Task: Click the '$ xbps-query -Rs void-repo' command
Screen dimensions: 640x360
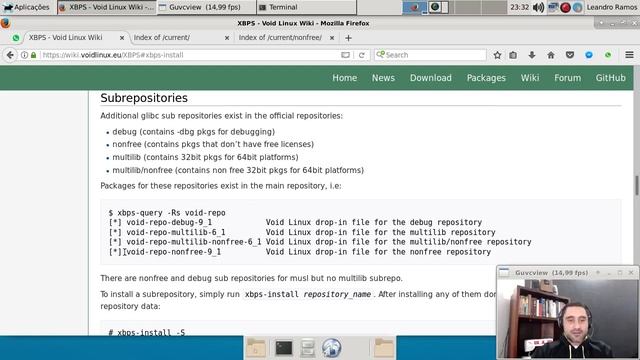Action: [x=167, y=213]
